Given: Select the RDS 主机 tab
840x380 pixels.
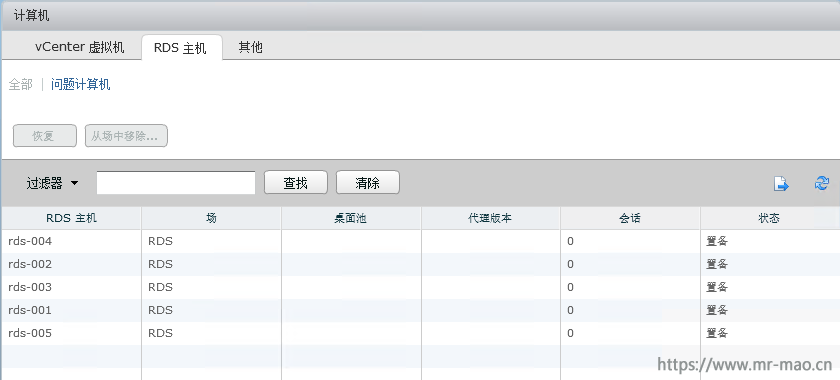Looking at the screenshot, I should [182, 48].
